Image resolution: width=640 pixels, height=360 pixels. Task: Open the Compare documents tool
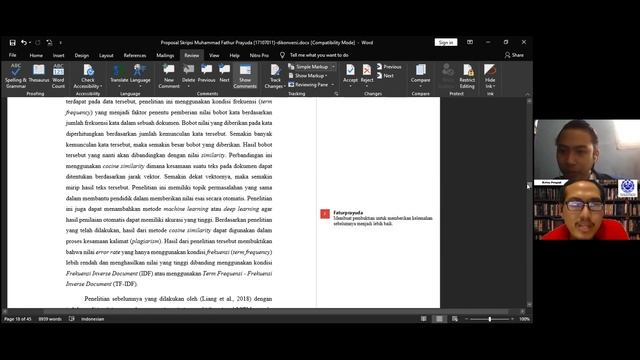click(x=420, y=74)
